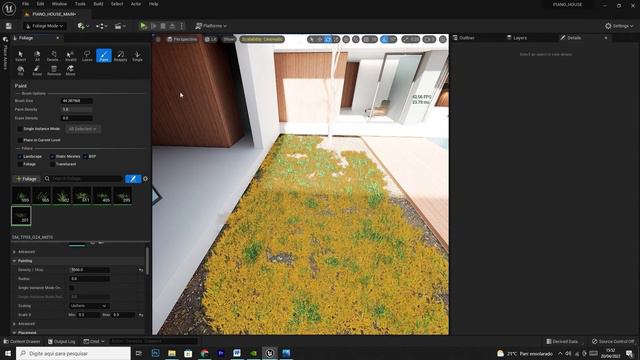Click the Brush Size value field
This screenshot has width=640, height=360.
(76, 101)
